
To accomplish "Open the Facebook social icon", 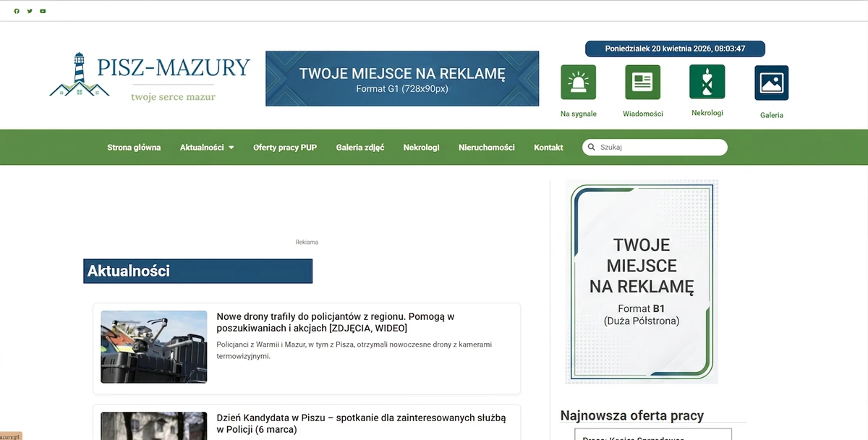I will (x=17, y=11).
